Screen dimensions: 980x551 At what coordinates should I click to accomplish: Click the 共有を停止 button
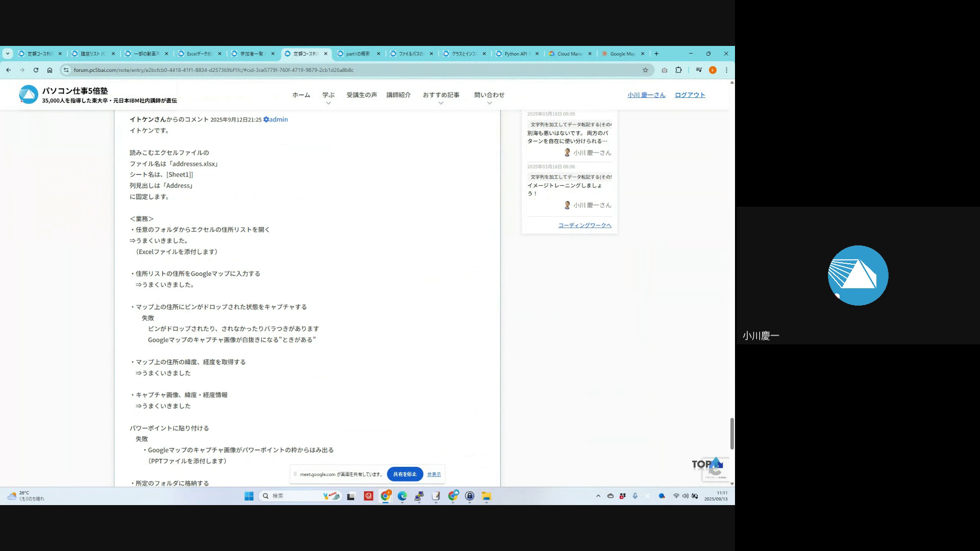pyautogui.click(x=405, y=474)
